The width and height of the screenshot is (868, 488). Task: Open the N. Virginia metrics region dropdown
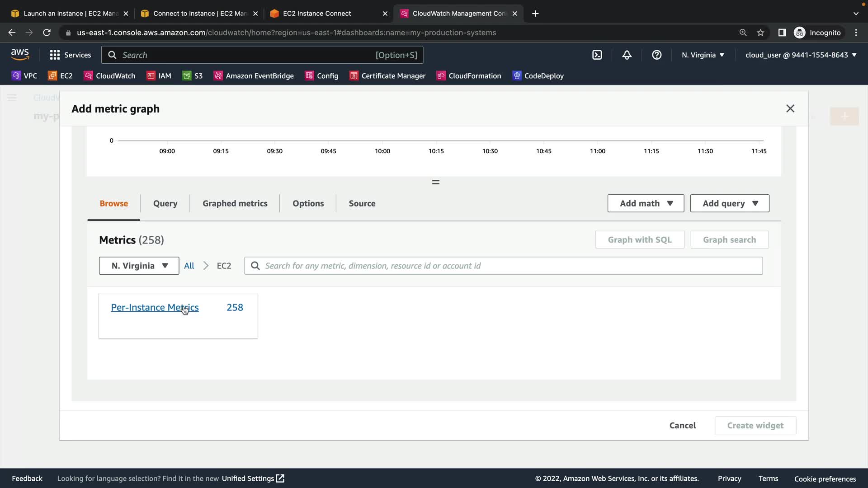[139, 266]
